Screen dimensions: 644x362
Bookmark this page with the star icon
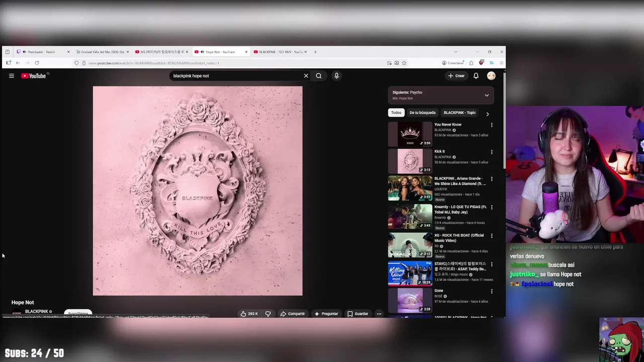pyautogui.click(x=404, y=63)
